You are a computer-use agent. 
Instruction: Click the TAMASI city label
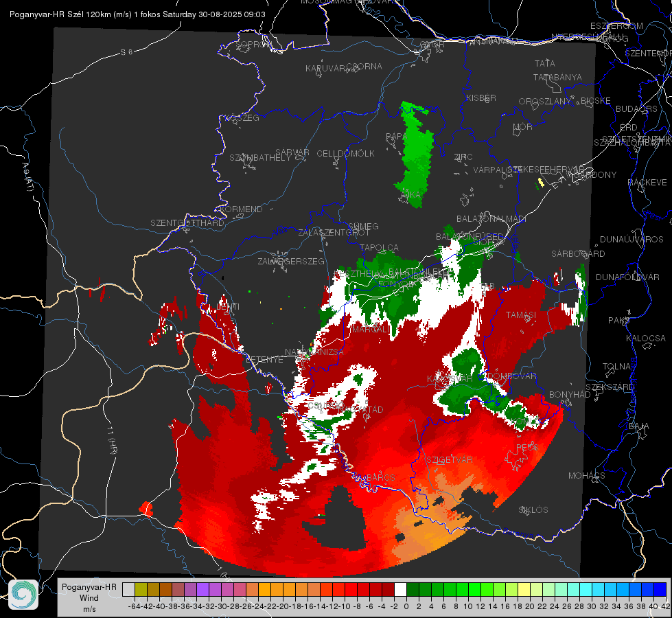[x=521, y=314]
